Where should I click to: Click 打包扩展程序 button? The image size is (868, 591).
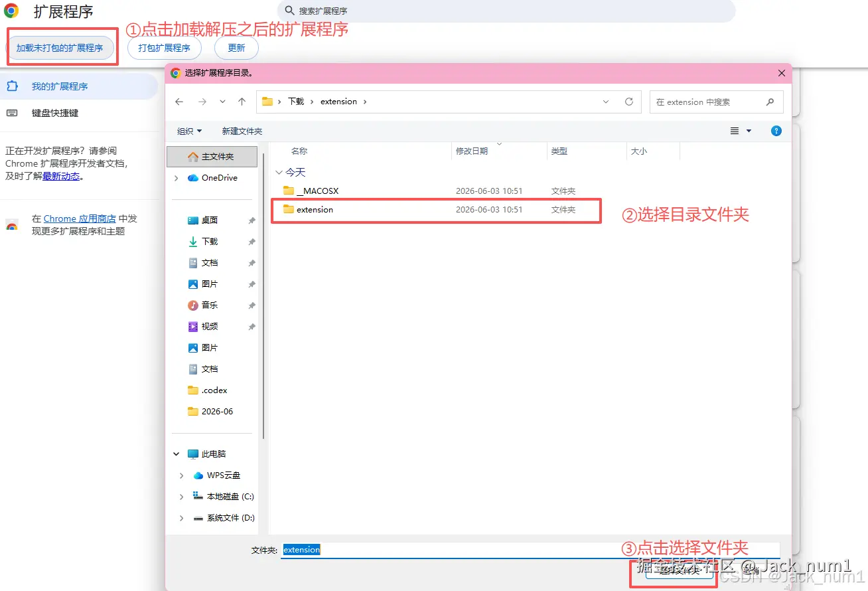point(164,48)
